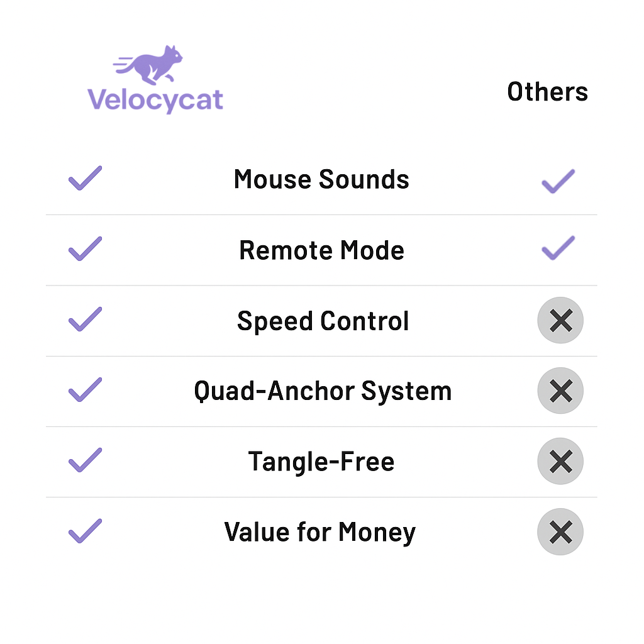Click Velocycat checkmark for Quad-Anchor System

coord(85,390)
